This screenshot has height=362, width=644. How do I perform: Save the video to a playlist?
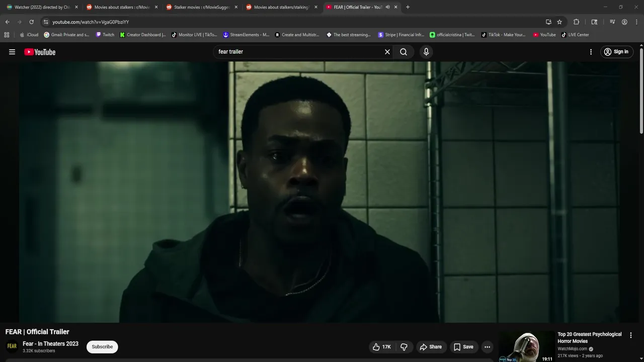pos(463,347)
